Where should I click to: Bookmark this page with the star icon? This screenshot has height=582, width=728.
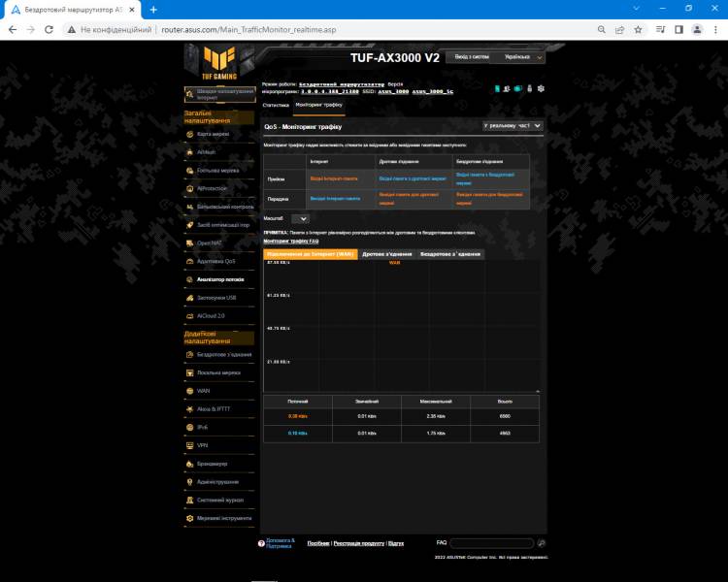tap(638, 30)
